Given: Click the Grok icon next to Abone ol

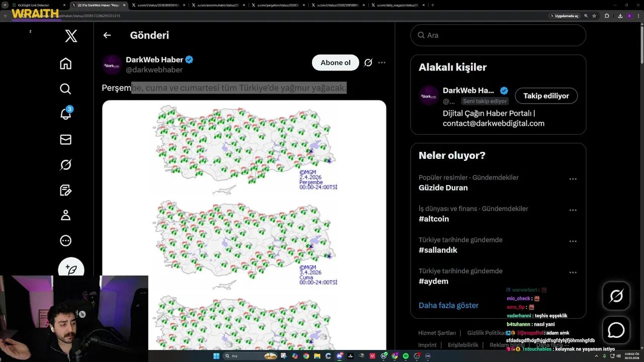Looking at the screenshot, I should 368,62.
